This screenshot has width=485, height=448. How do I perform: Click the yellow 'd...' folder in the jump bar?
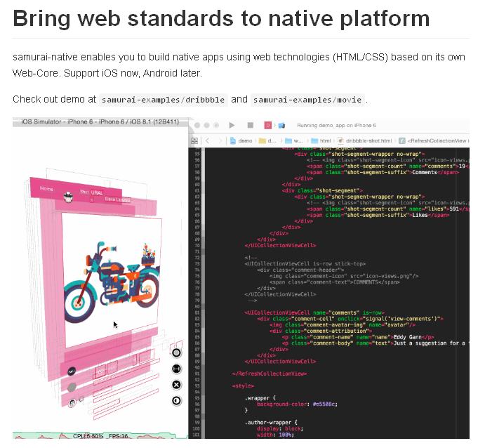267,140
